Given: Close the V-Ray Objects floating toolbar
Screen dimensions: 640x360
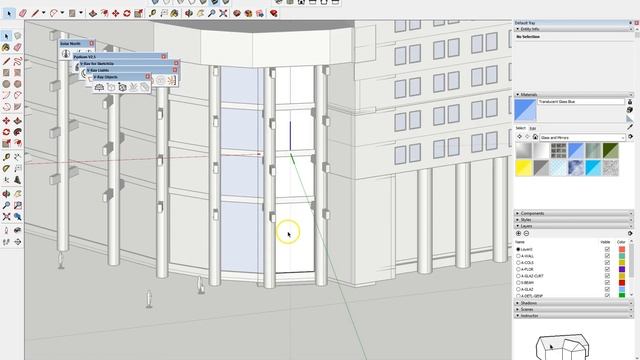Looking at the screenshot, I should tap(148, 77).
